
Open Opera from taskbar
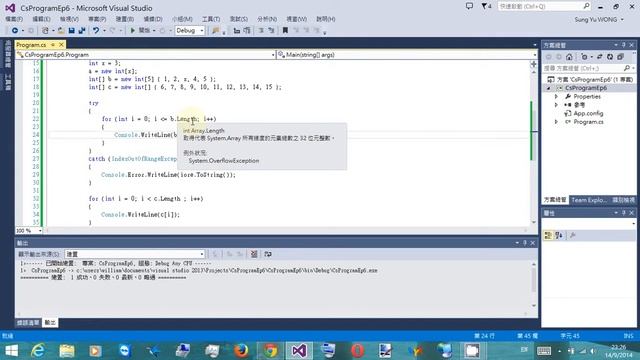[357, 351]
